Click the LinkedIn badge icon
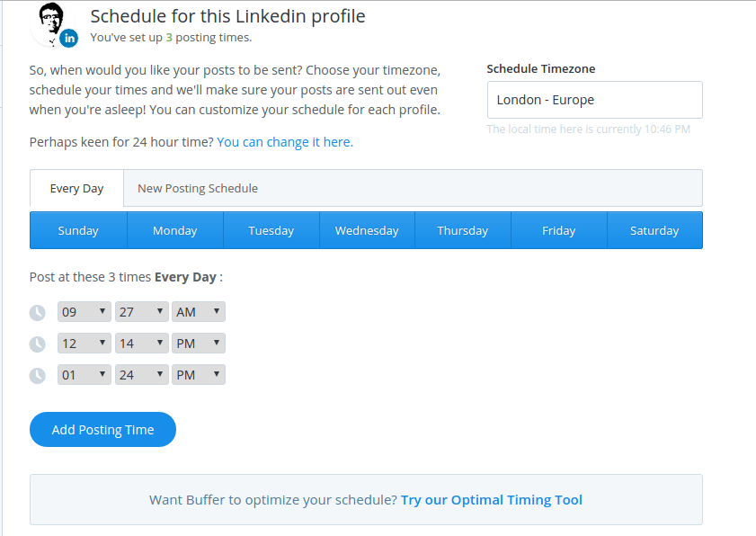The width and height of the screenshot is (756, 536). click(69, 38)
